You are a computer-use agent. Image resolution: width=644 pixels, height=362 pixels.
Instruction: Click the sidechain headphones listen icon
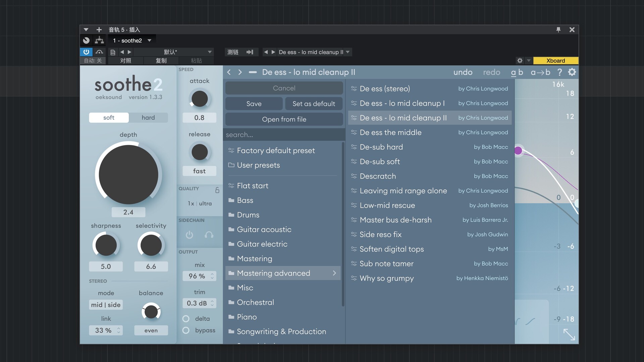pyautogui.click(x=209, y=235)
